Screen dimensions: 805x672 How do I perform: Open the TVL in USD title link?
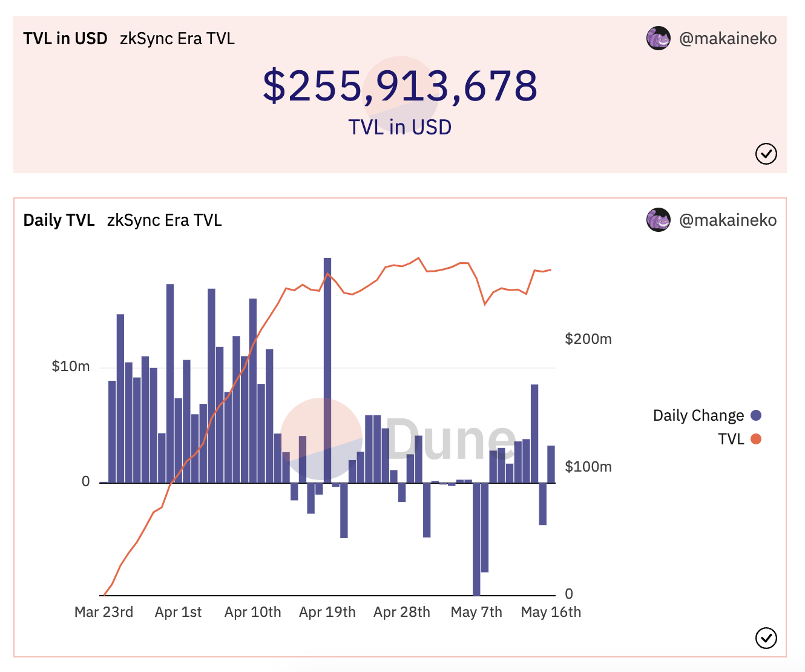pos(65,39)
